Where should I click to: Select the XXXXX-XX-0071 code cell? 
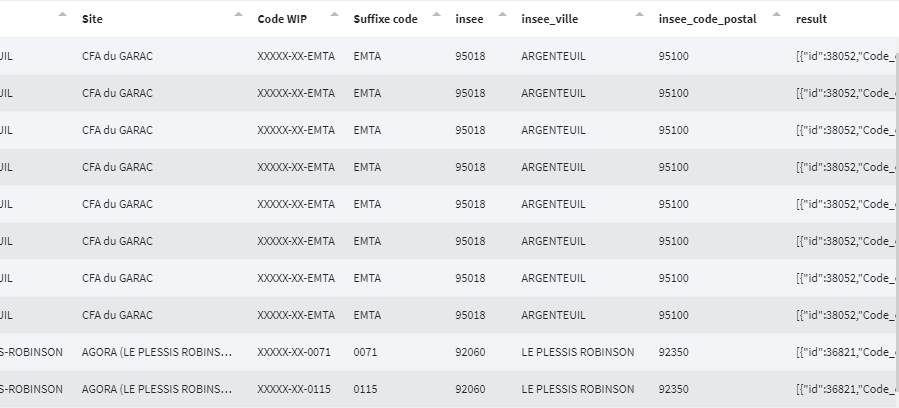coord(293,352)
